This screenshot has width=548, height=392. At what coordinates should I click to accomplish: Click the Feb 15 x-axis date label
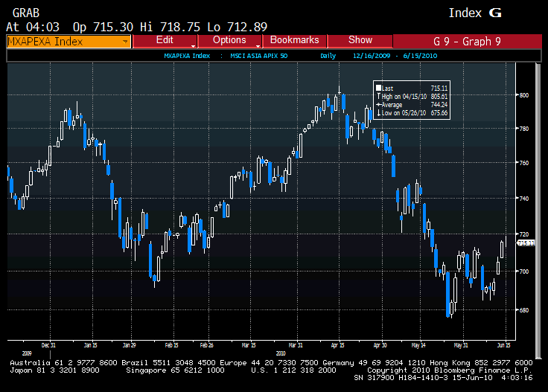point(171,345)
